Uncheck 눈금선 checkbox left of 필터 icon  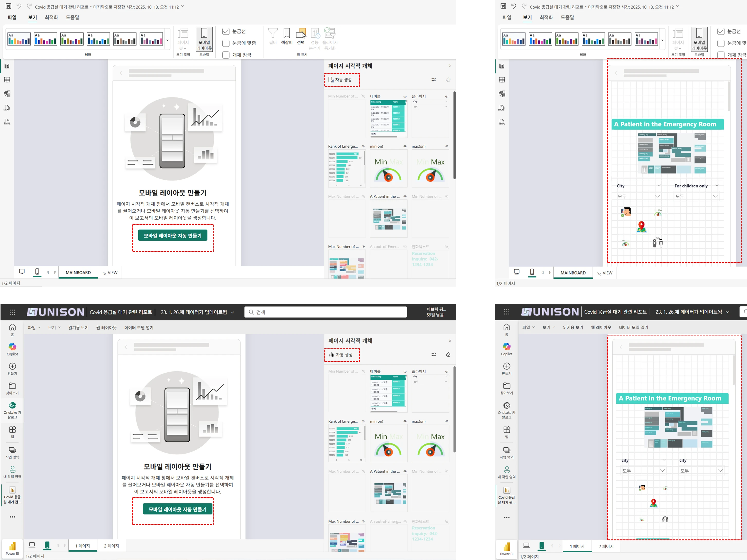tap(226, 31)
